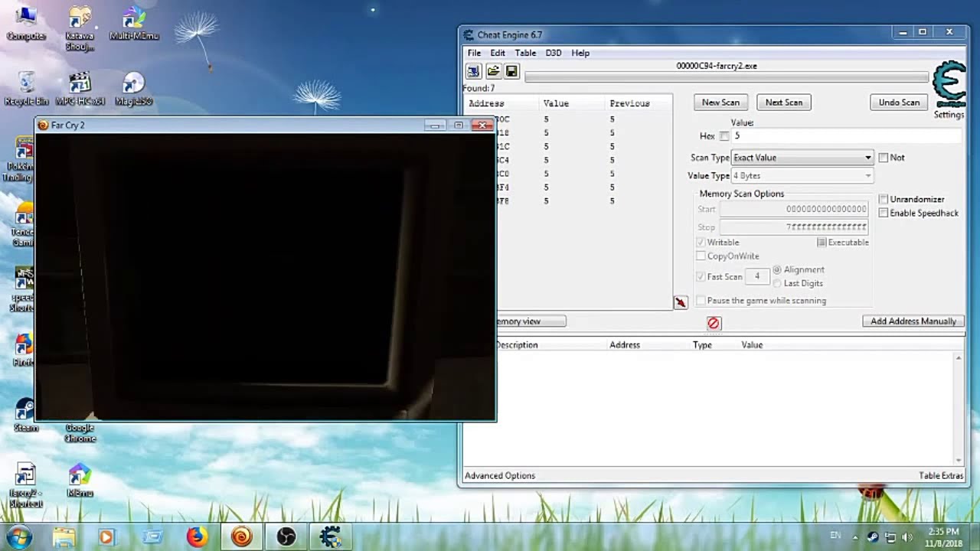Open media player taskbar icon
Image resolution: width=980 pixels, height=551 pixels.
tap(106, 536)
